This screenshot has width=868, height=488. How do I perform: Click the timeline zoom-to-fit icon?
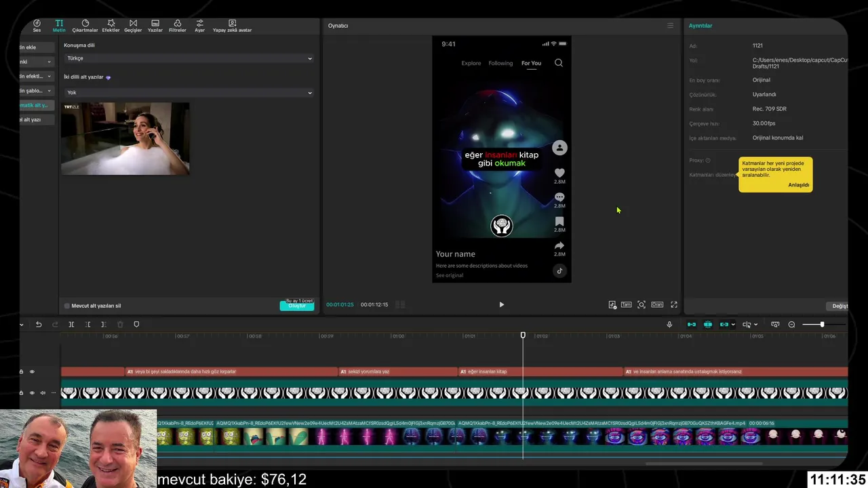coord(775,325)
